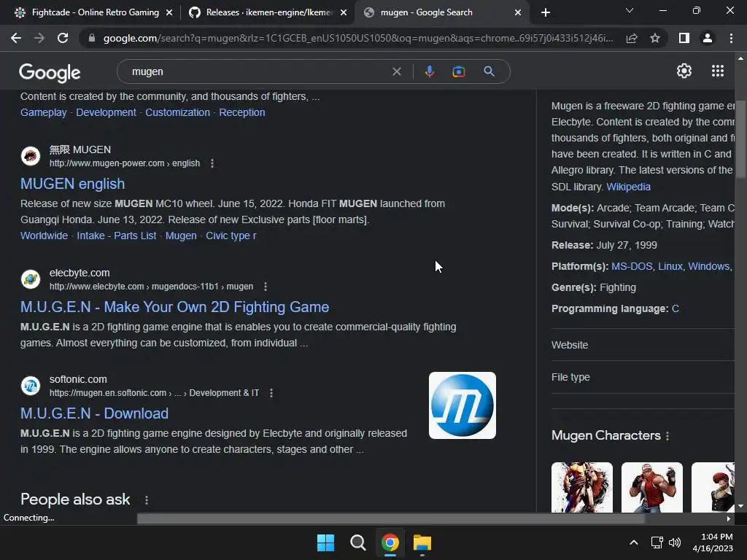Open the Development sitelink
The height and width of the screenshot is (560, 747).
107,113
